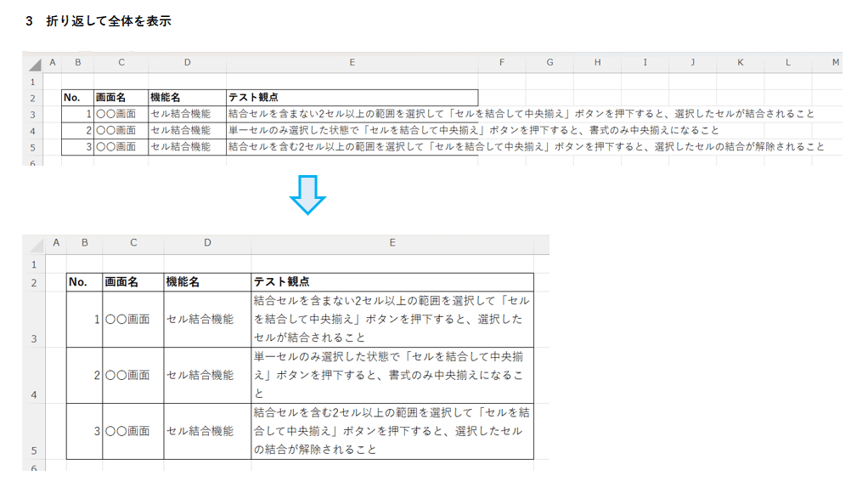This screenshot has width=868, height=482.
Task: Click the Select All corner in the upper sheet
Action: (34, 64)
